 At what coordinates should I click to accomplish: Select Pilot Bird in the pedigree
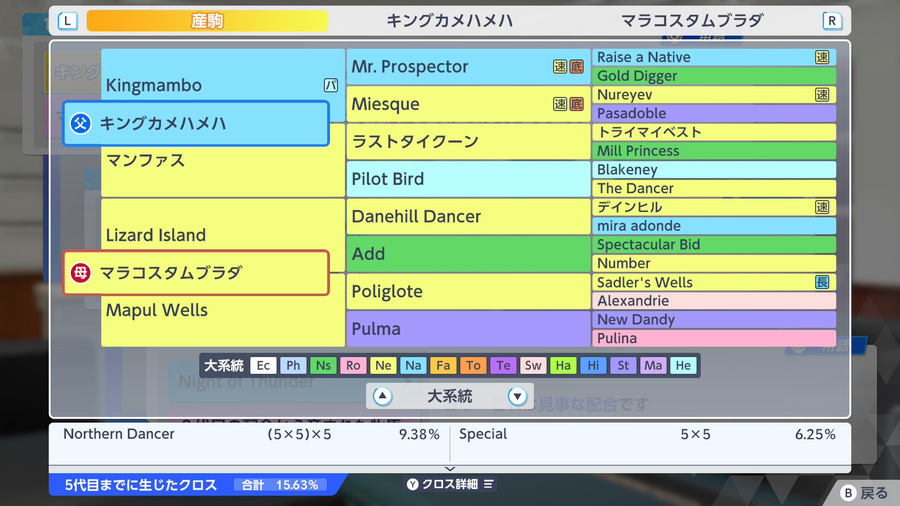[468, 179]
